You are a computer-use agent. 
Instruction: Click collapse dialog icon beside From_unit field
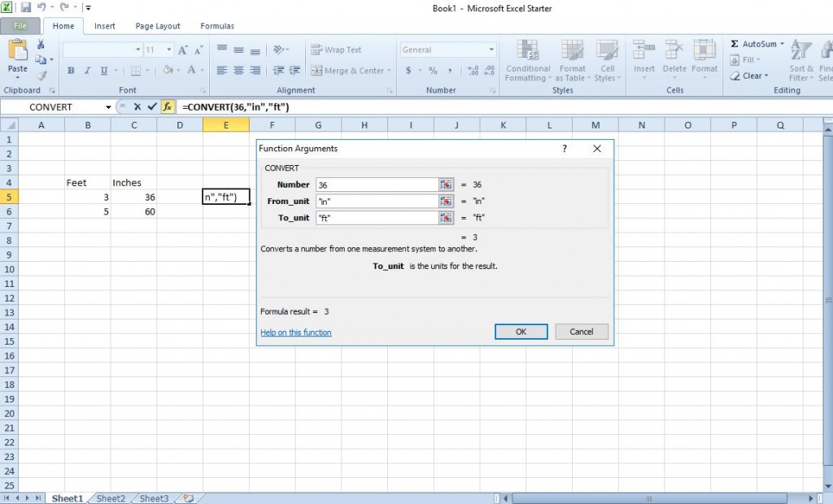click(x=447, y=201)
